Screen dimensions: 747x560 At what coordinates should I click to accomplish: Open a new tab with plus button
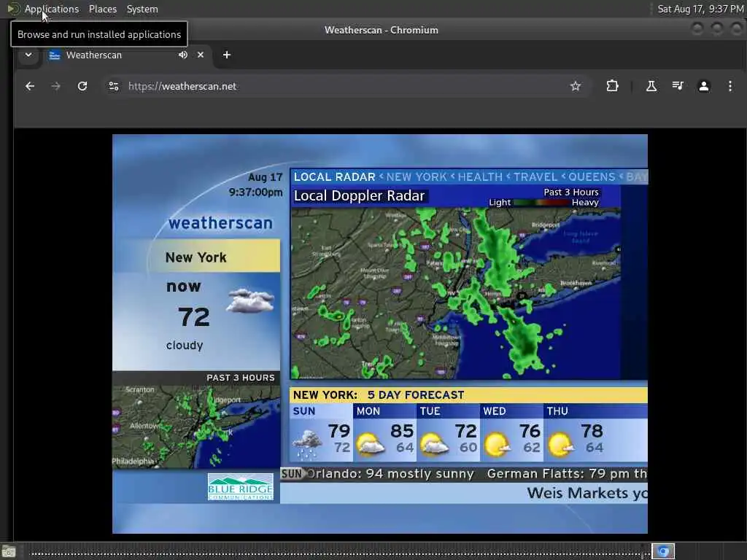[227, 55]
